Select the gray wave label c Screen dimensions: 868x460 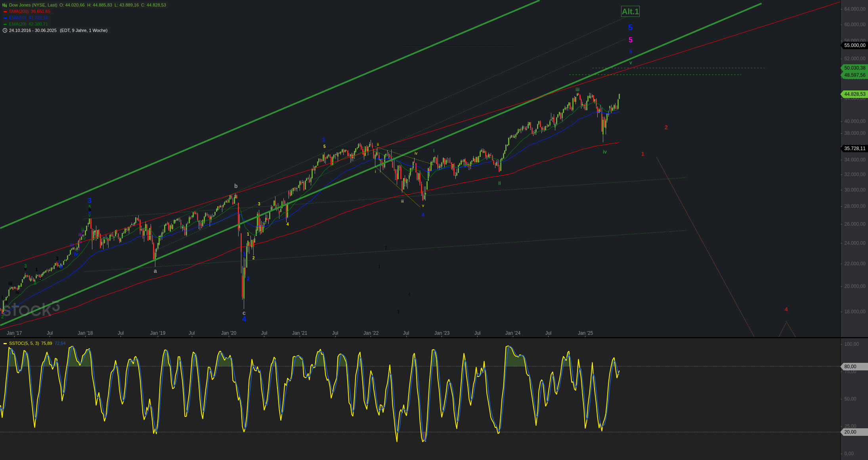pos(244,313)
